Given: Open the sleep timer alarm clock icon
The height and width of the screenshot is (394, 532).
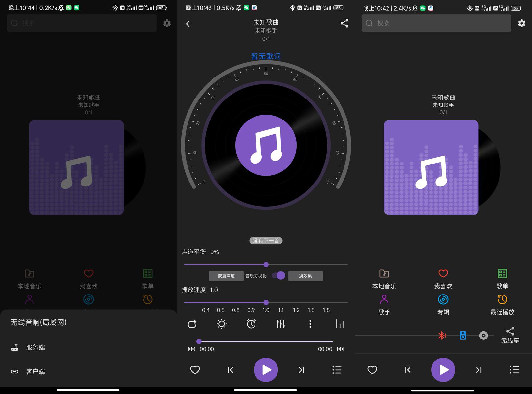Looking at the screenshot, I should click(x=251, y=324).
